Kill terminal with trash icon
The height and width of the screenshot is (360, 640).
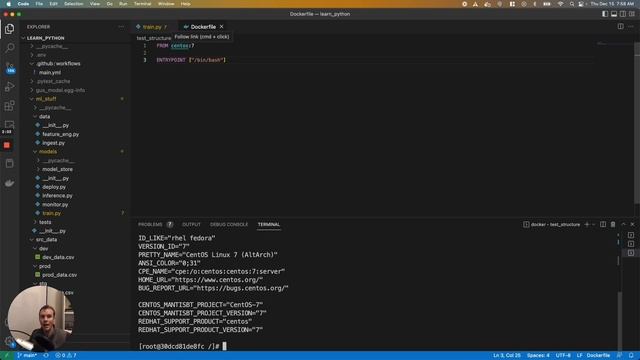(x=613, y=224)
